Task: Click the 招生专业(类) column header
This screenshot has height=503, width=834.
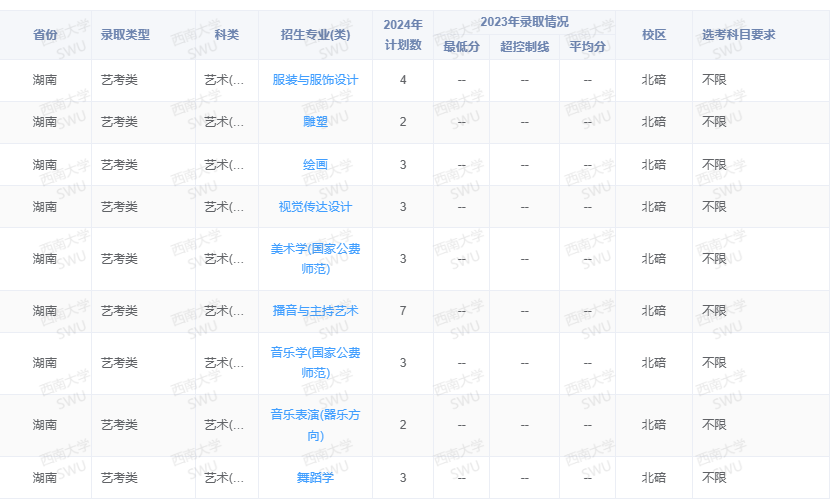Action: click(x=315, y=35)
